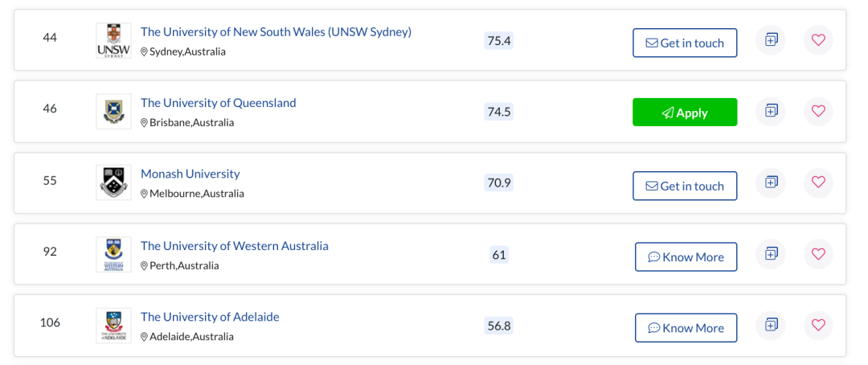Click heart icon for University of Western Australia

click(818, 254)
